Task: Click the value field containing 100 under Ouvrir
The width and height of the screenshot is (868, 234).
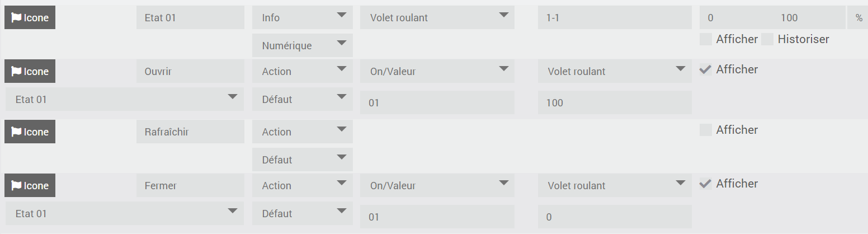Action: coord(615,102)
